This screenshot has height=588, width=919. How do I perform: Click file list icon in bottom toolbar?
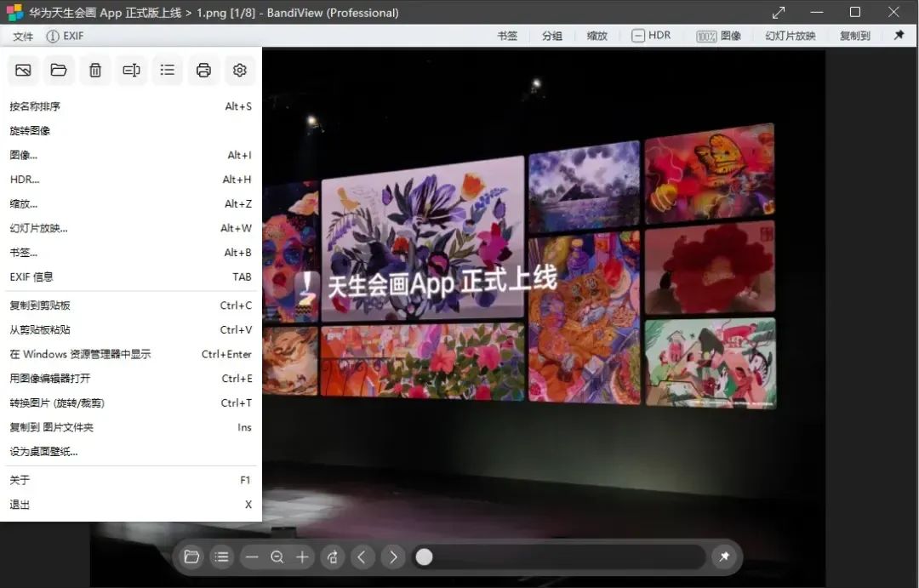click(x=221, y=557)
